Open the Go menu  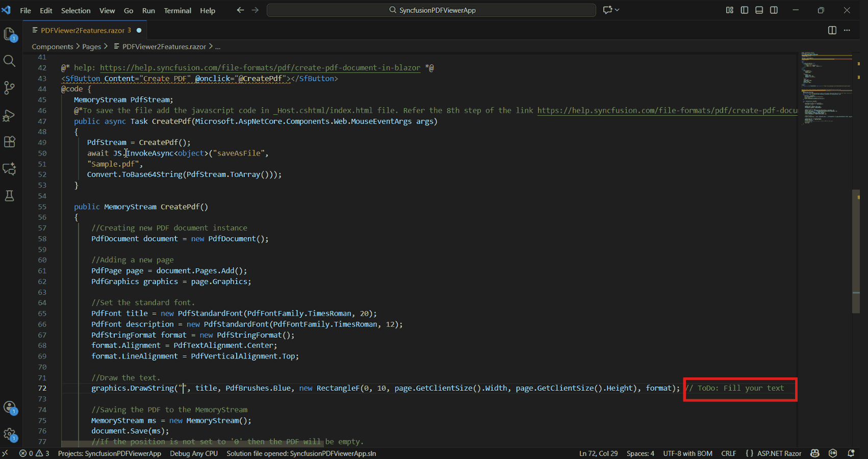129,10
